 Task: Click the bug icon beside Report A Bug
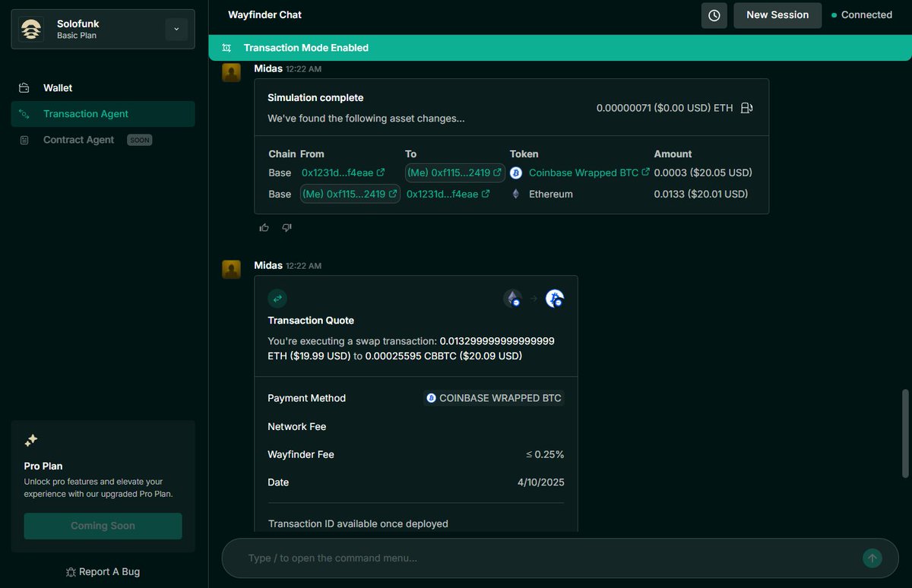71,571
